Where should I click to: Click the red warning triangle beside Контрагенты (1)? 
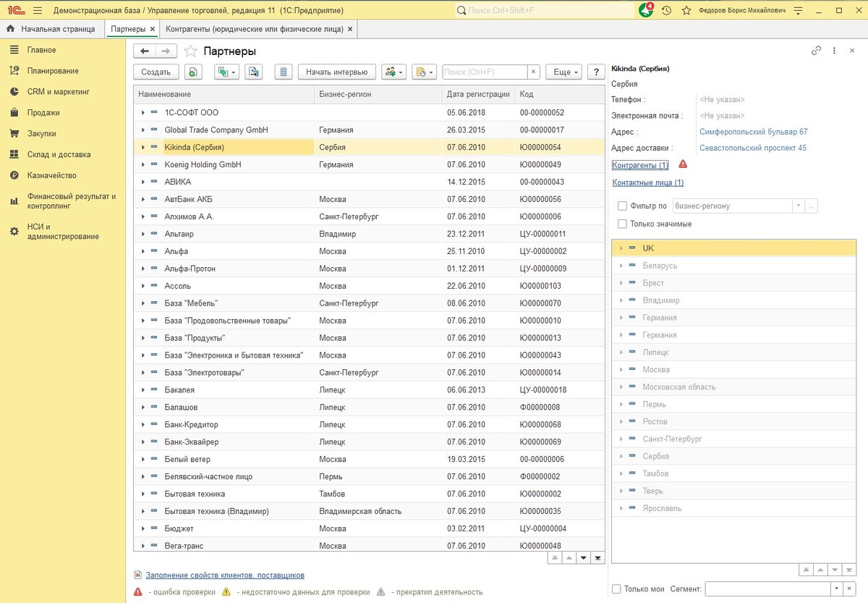(683, 164)
